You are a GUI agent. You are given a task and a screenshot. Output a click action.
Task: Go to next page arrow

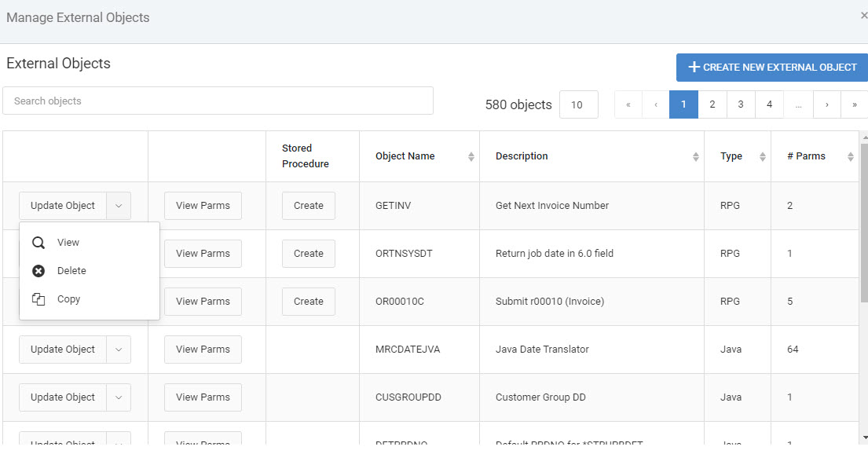point(827,104)
